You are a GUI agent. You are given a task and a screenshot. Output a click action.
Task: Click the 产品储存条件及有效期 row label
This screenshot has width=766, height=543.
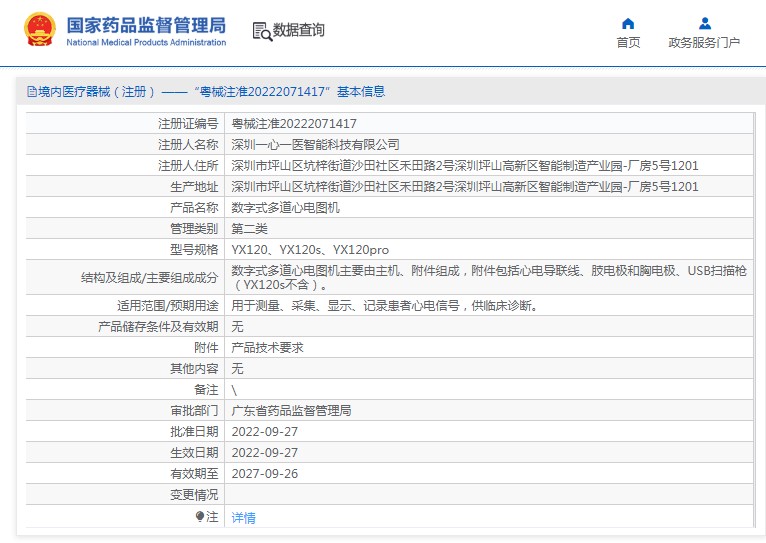(158, 327)
